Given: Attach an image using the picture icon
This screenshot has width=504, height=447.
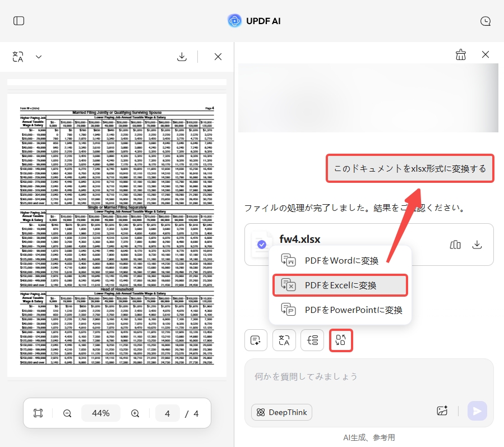Looking at the screenshot, I should click(442, 411).
